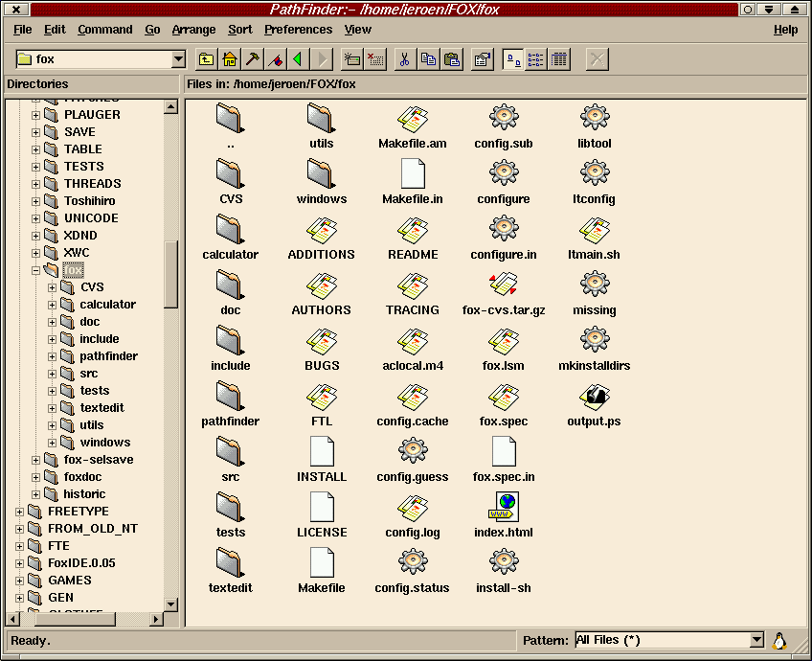Click the directory tree vertical scrollbar thumb
This screenshot has height=661, width=812.
(170, 275)
